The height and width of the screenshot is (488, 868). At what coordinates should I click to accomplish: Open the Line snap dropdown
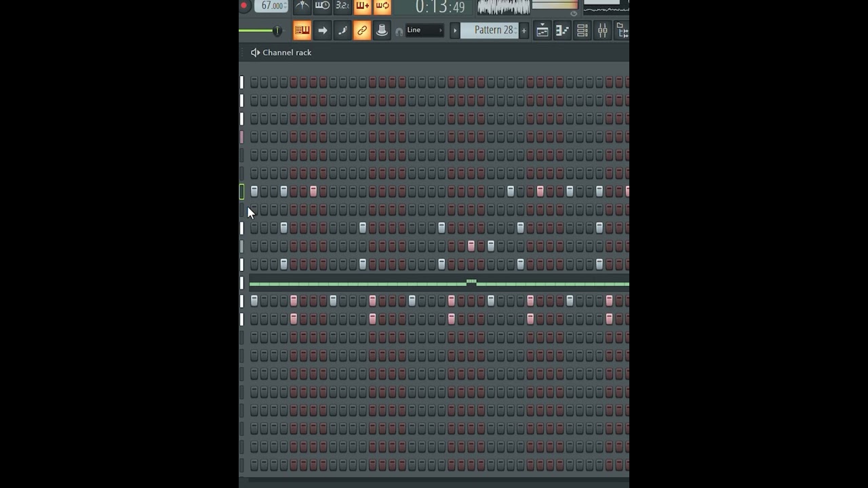425,30
